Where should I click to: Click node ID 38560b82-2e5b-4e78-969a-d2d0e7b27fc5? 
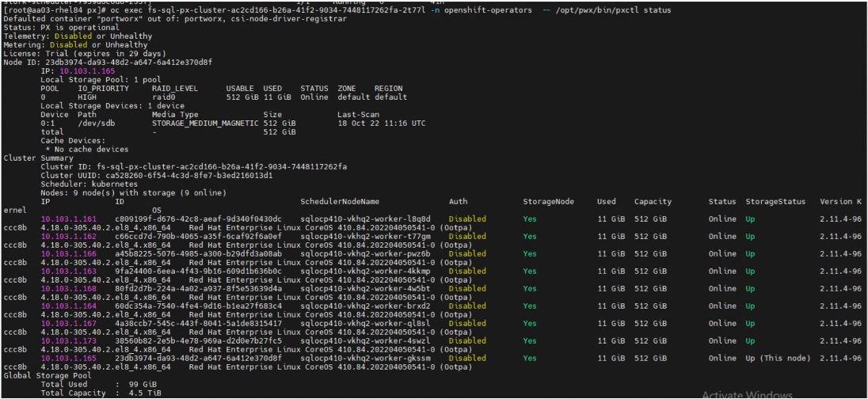198,341
